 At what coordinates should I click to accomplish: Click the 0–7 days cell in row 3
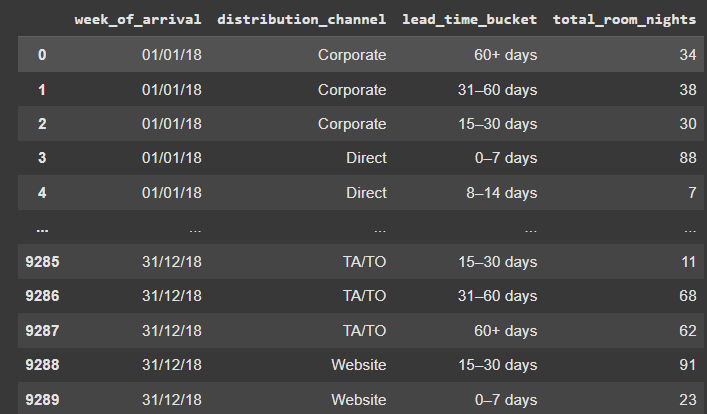click(x=506, y=158)
